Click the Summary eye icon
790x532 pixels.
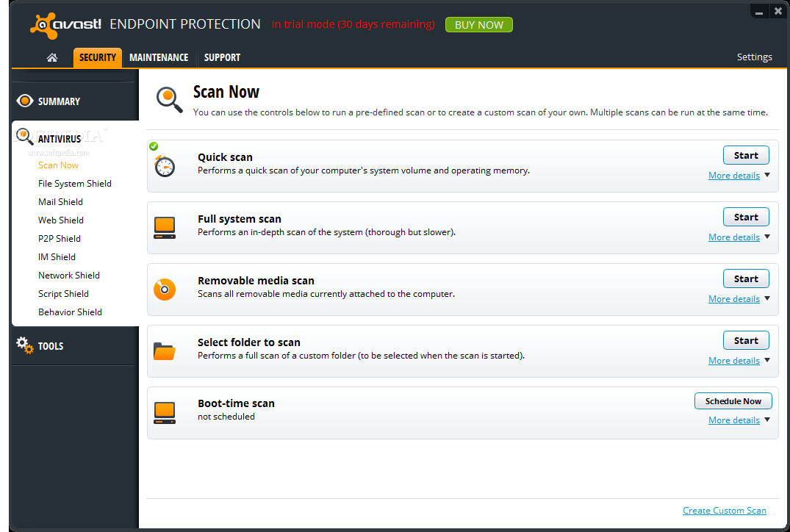pyautogui.click(x=25, y=101)
